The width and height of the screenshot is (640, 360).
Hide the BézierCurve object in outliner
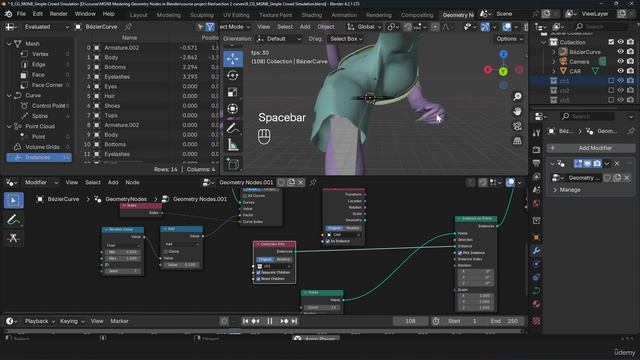tap(620, 52)
